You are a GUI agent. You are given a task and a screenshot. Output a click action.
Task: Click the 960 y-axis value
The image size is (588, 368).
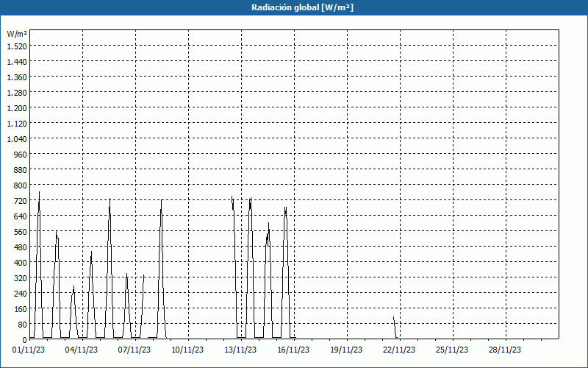coord(21,155)
